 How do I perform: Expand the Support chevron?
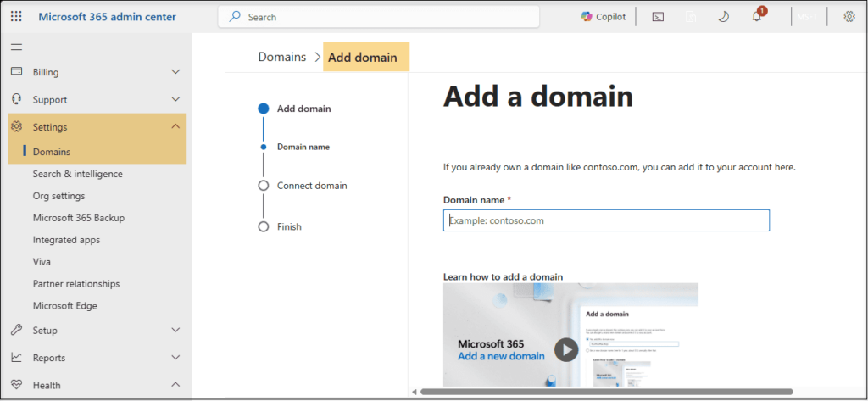pos(175,100)
